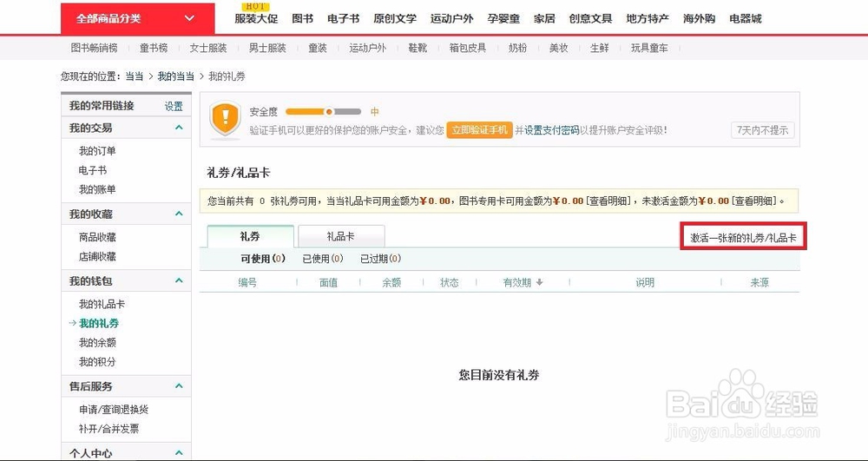Open 童装 in the sub navigation
This screenshot has width=868, height=461.
click(x=318, y=48)
